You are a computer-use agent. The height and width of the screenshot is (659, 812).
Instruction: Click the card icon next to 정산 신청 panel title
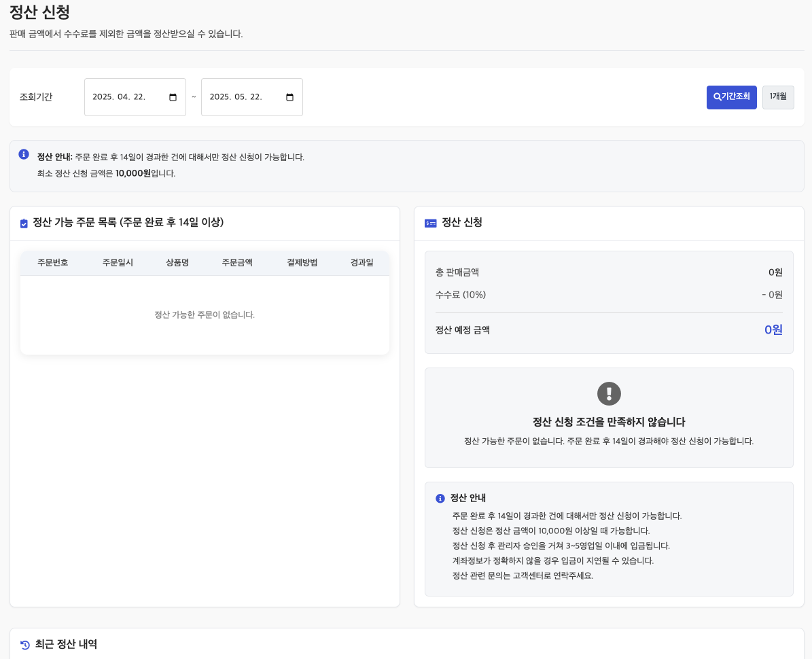click(430, 223)
